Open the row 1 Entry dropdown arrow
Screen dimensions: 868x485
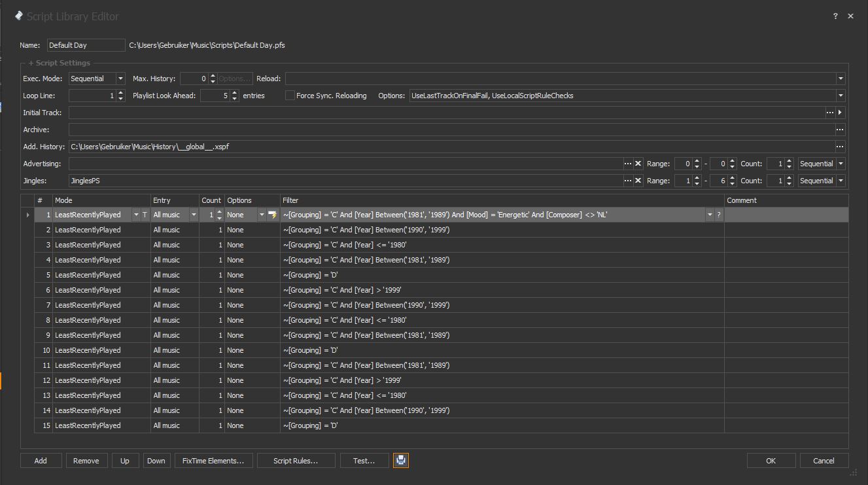click(194, 215)
